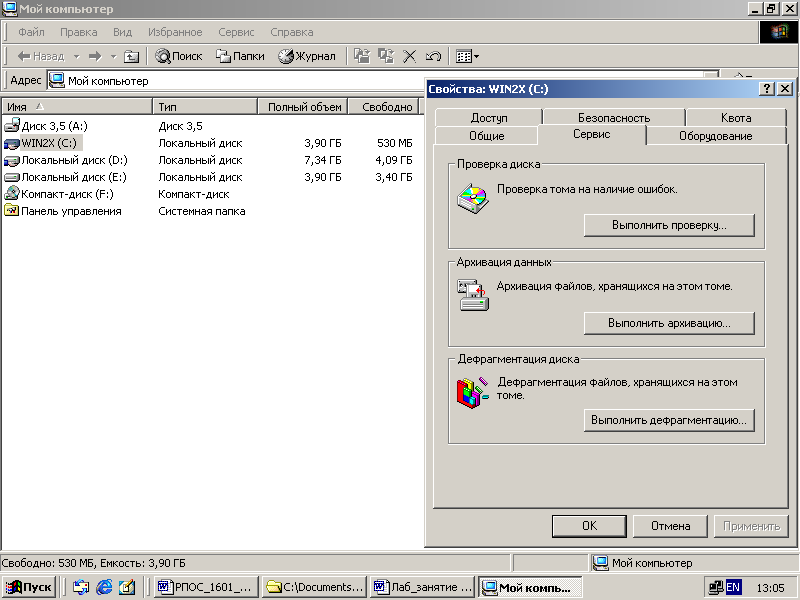Click the Windows logo throbber icon
800x600 pixels.
(x=779, y=32)
